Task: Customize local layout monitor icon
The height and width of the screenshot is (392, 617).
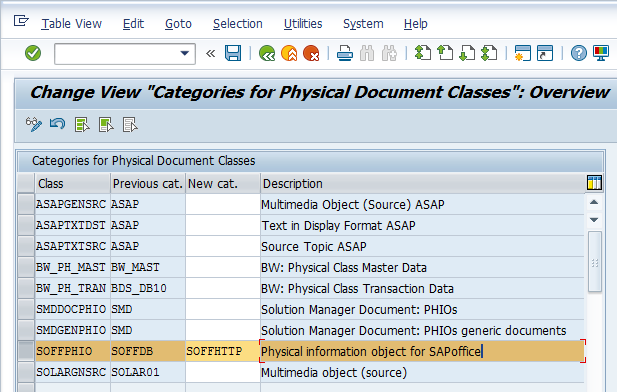Action: click(x=601, y=53)
